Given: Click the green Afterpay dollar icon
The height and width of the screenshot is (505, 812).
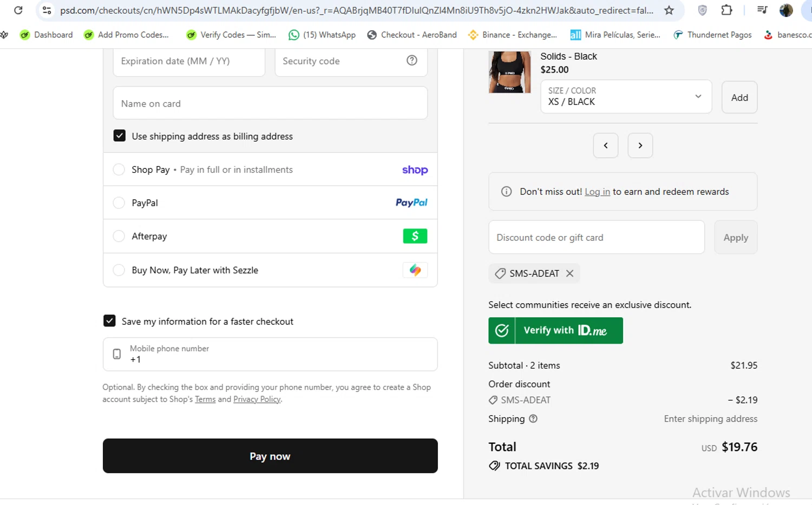Looking at the screenshot, I should point(415,236).
